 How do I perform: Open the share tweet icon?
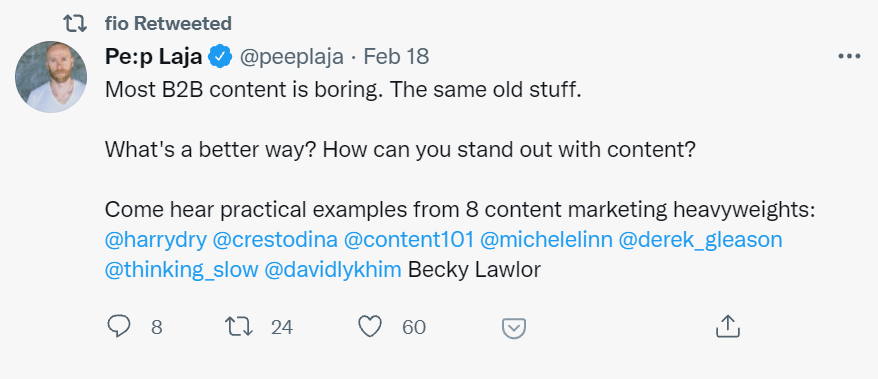tap(728, 326)
